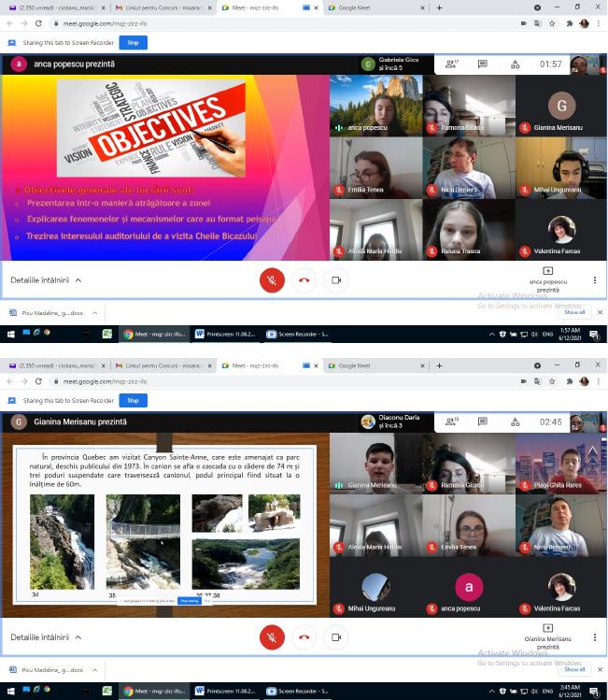Click Show all downloads in upper browser
This screenshot has width=608, height=700.
574,312
